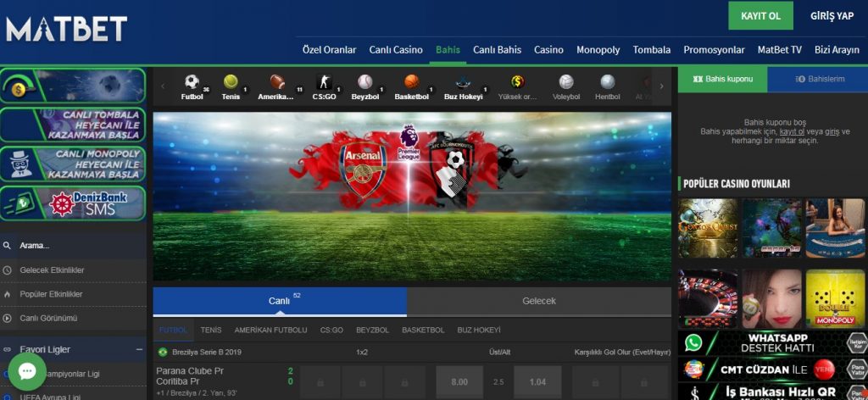868x400 pixels.
Task: Click the MATBET logo
Action: [x=66, y=29]
